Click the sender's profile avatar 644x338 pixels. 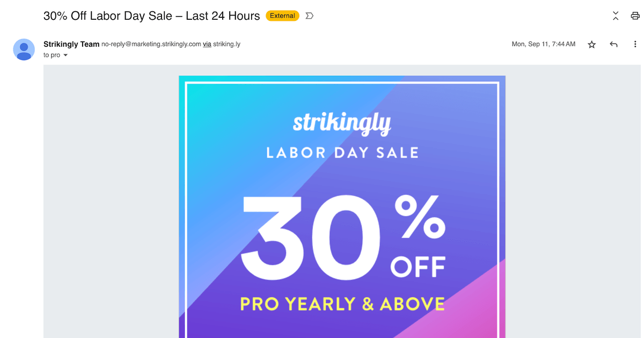24,49
